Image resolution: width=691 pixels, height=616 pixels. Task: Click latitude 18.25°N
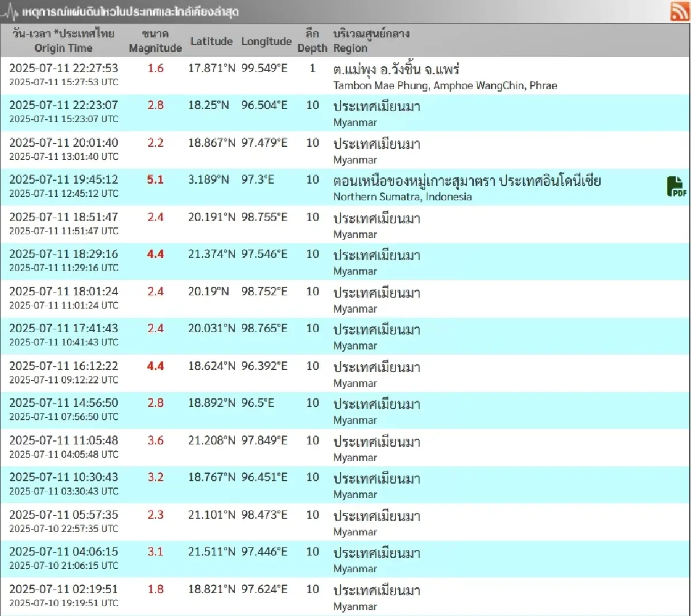pyautogui.click(x=208, y=105)
